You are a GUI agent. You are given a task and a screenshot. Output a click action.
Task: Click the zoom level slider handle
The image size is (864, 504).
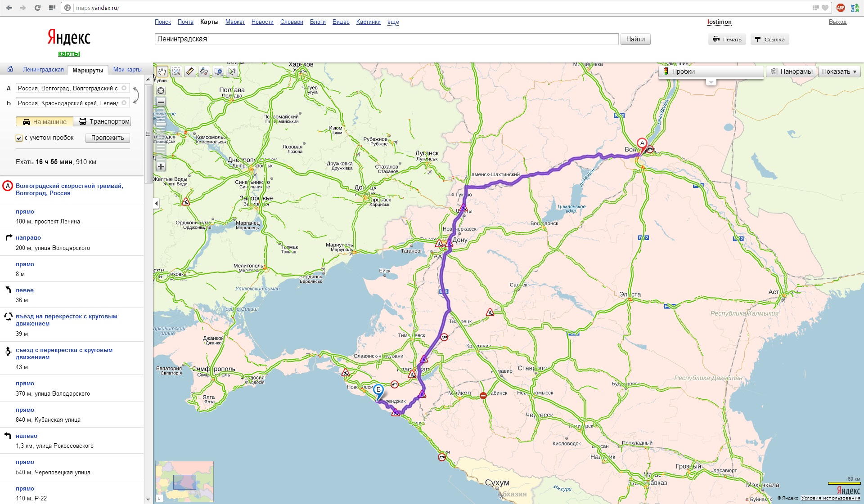pos(161,125)
